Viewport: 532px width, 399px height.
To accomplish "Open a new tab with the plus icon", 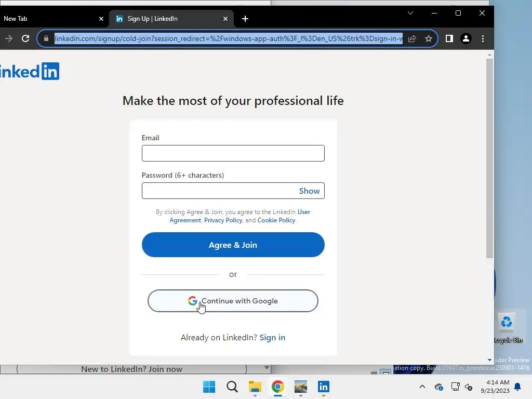I will [x=245, y=19].
